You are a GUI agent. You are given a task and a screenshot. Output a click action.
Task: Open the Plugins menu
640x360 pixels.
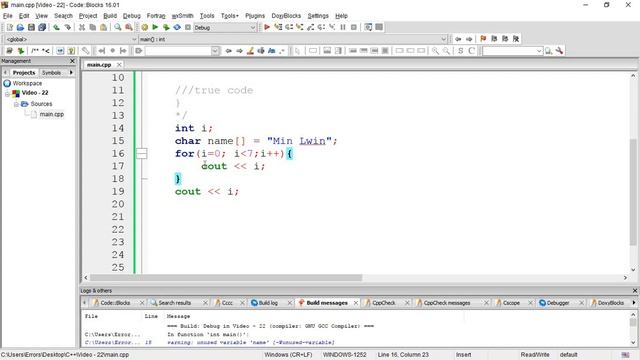(x=255, y=16)
